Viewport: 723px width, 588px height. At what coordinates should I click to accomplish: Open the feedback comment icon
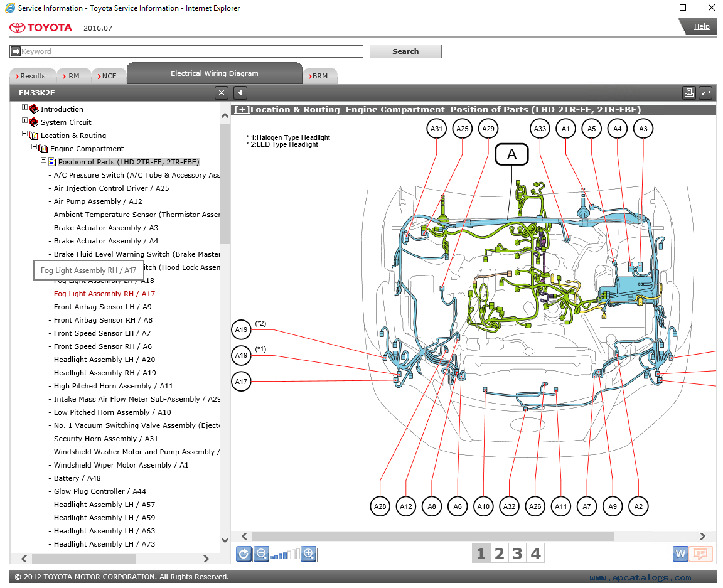[700, 553]
